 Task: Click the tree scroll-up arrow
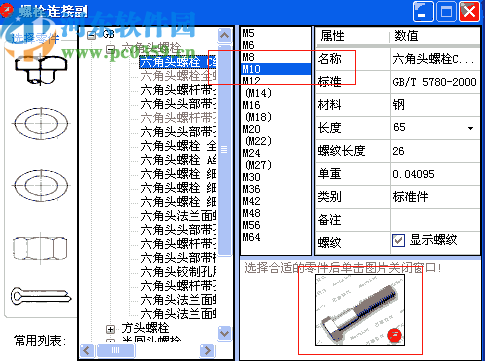tap(225, 35)
